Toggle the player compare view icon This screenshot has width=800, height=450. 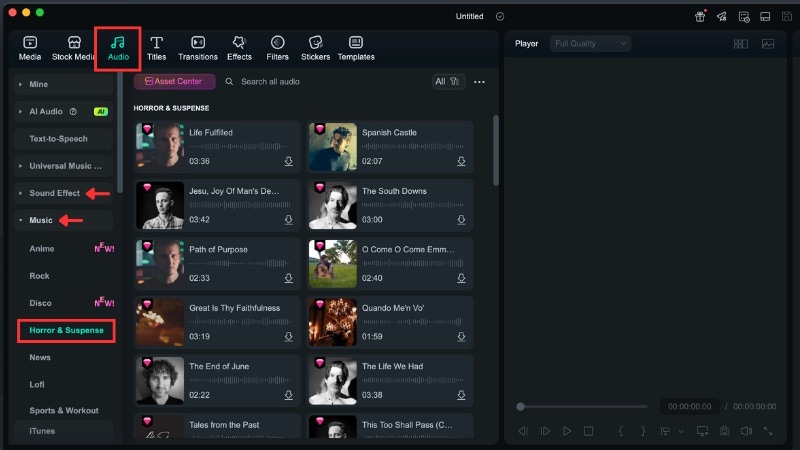[x=741, y=44]
